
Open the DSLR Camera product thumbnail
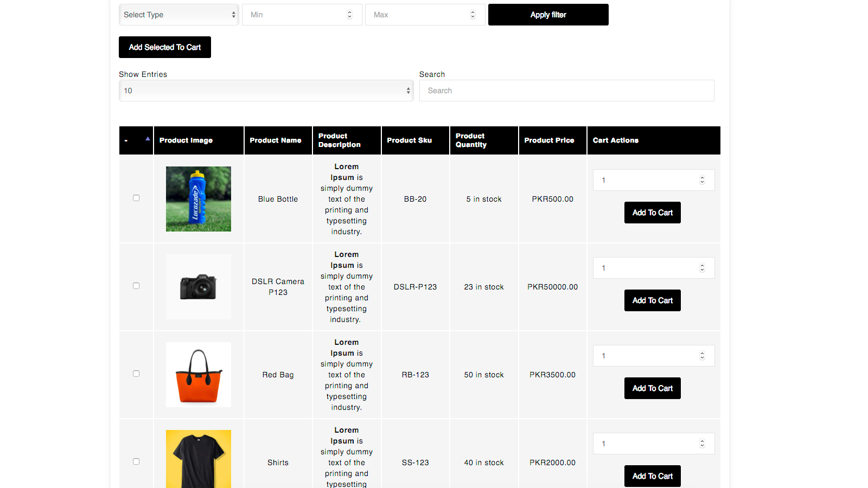coord(198,287)
